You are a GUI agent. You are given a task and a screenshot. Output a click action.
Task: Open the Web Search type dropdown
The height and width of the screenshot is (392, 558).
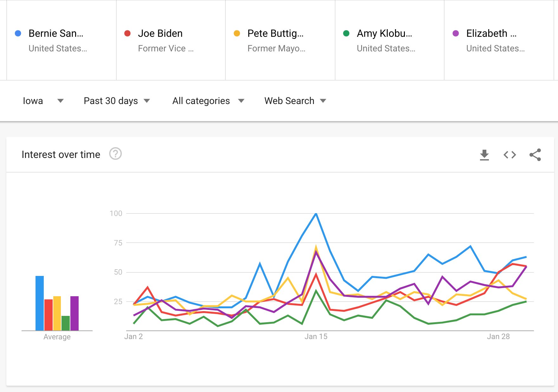point(295,101)
